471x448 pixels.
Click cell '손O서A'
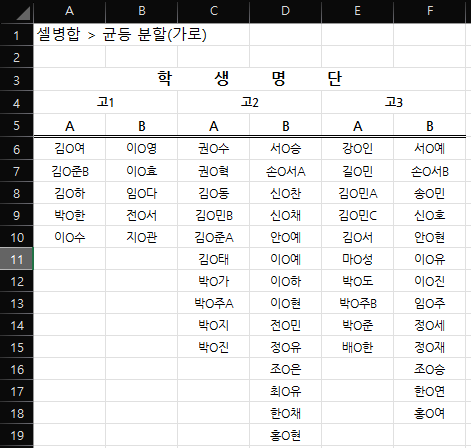tap(286, 171)
